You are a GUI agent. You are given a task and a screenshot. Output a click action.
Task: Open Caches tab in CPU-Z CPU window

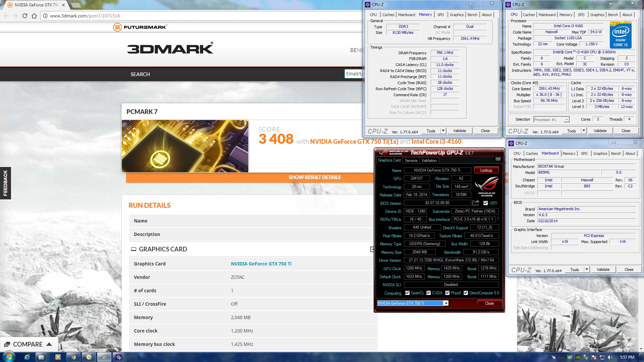(x=529, y=15)
